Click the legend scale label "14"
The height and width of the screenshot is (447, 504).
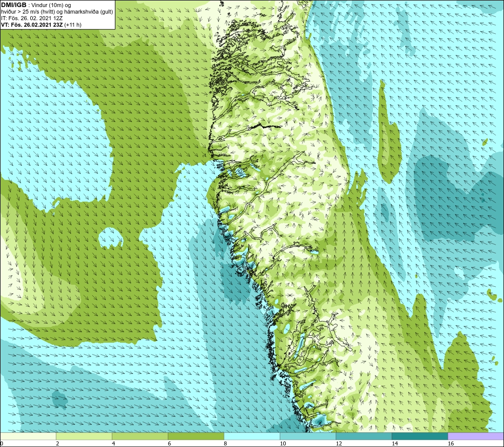395,444
